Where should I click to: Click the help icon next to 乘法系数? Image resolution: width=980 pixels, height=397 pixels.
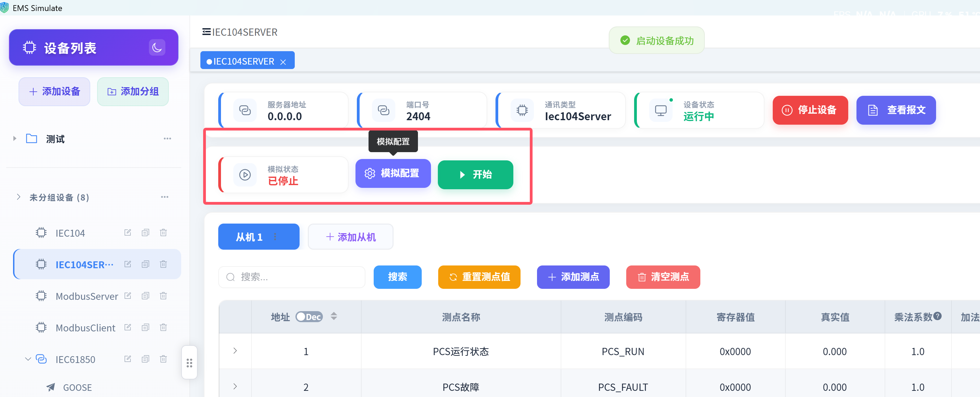pyautogui.click(x=937, y=316)
